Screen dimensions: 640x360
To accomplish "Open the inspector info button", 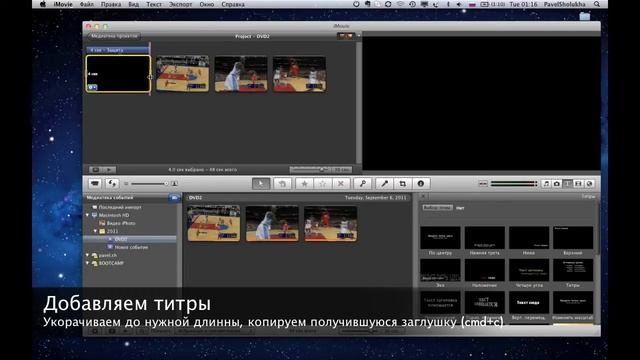I will (421, 184).
